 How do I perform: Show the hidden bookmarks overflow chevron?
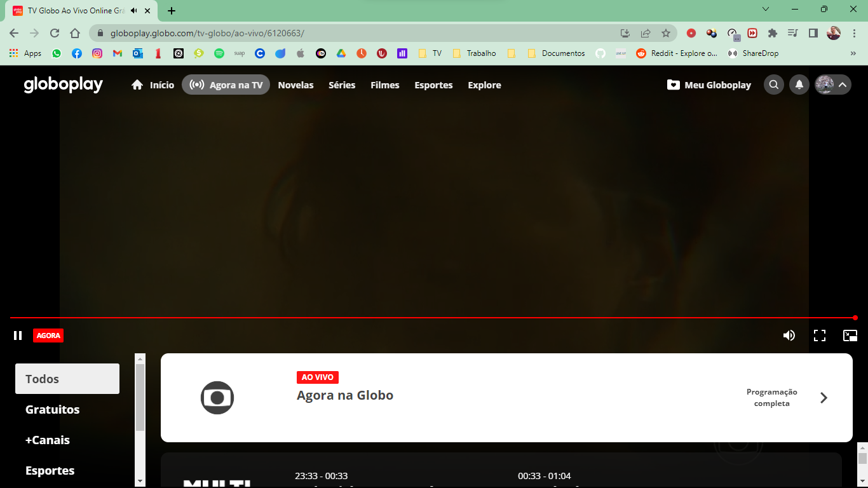853,53
